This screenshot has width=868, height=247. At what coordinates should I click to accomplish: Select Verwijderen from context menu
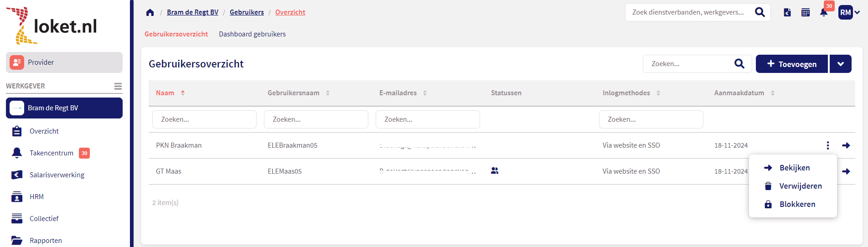pos(800,186)
